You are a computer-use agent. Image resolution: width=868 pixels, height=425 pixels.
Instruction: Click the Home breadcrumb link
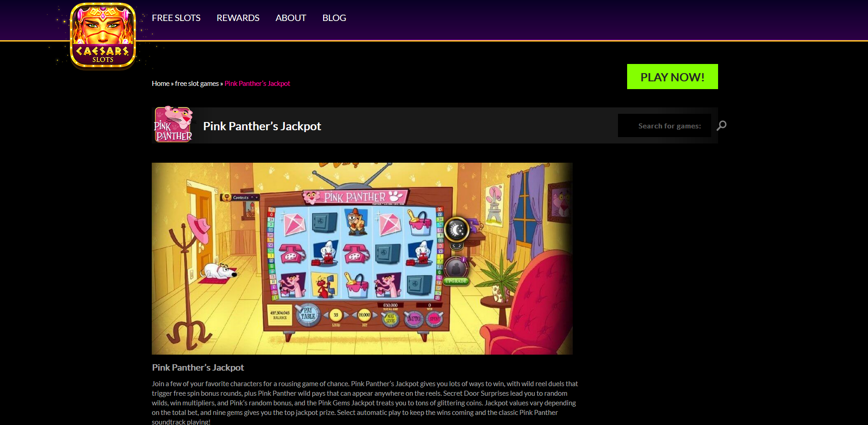coord(160,84)
